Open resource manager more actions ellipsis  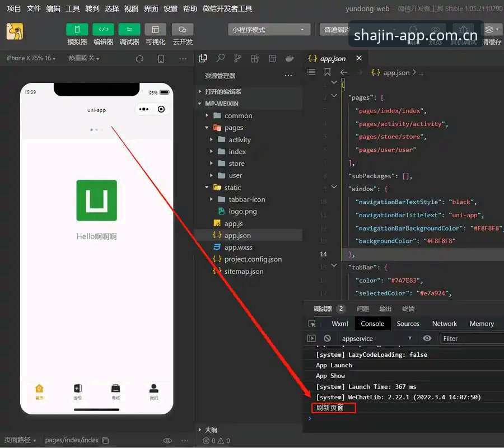coord(288,76)
